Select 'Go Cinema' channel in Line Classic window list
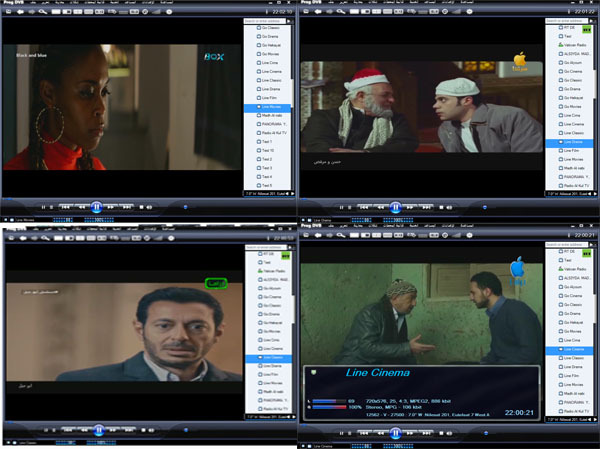The width and height of the screenshot is (600, 449). click(x=272, y=297)
